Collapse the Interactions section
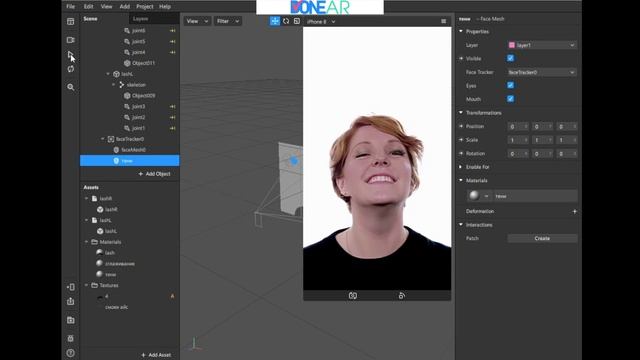Screen dimensions: 640x360 pyautogui.click(x=461, y=225)
